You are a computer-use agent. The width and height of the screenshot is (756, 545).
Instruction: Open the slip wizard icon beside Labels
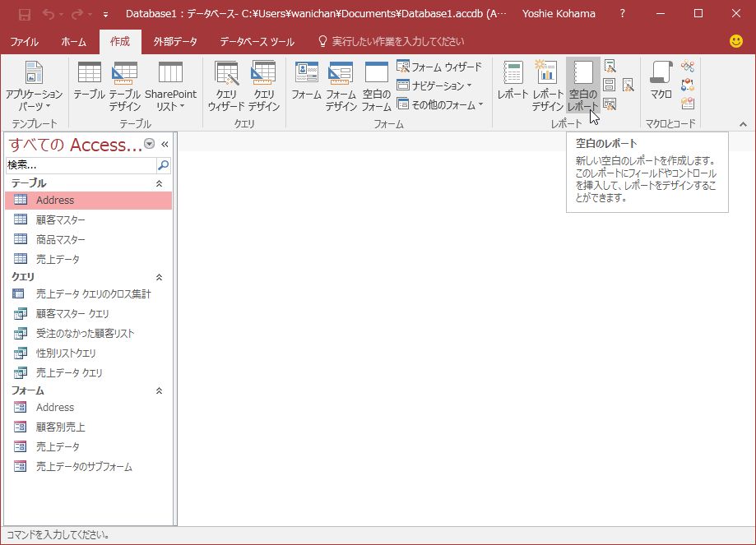pyautogui.click(x=628, y=85)
